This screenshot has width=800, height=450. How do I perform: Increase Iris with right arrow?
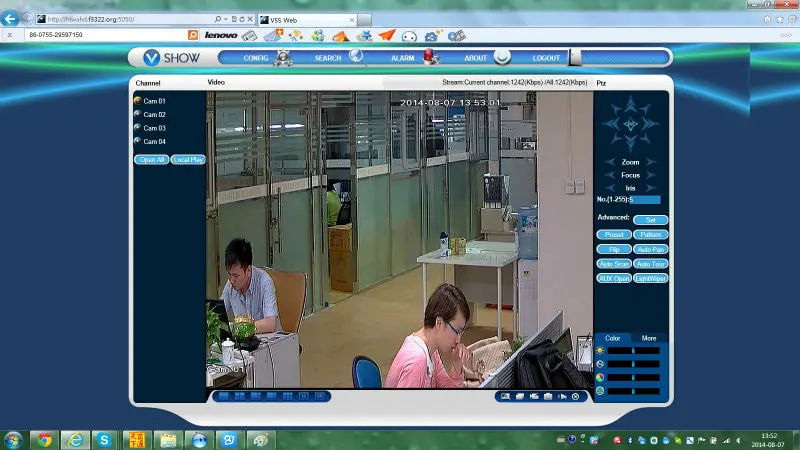(x=651, y=188)
